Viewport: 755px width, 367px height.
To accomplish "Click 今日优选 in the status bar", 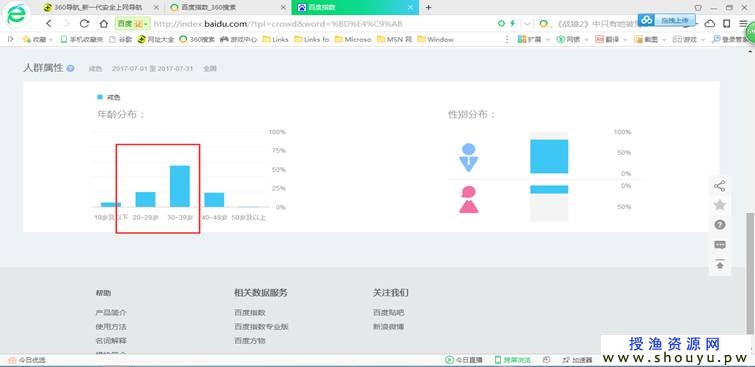I will pyautogui.click(x=27, y=360).
